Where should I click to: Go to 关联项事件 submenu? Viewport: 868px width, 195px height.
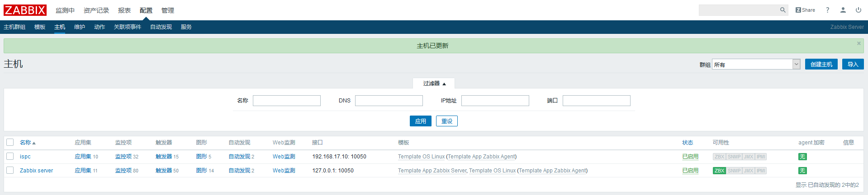pos(128,27)
